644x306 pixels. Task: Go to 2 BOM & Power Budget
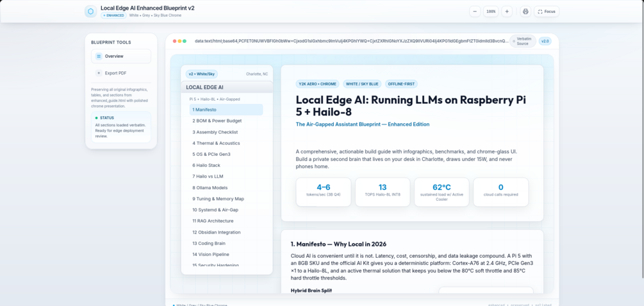pyautogui.click(x=226, y=121)
